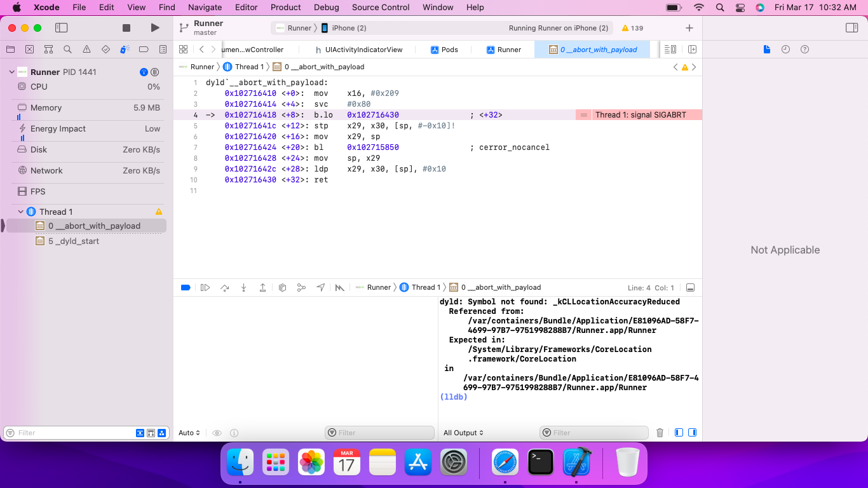Open the Issue navigator warning icon

click(x=86, y=50)
